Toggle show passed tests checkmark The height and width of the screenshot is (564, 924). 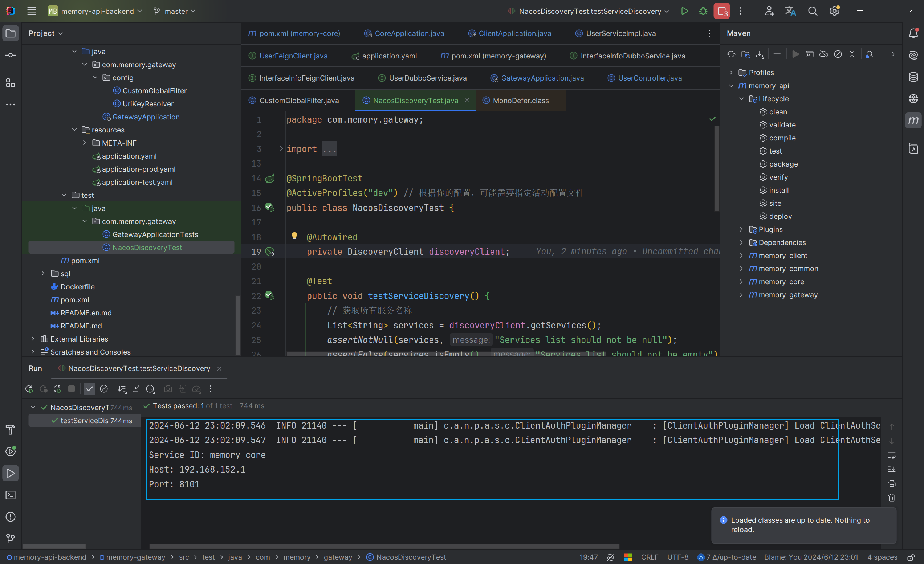point(89,389)
